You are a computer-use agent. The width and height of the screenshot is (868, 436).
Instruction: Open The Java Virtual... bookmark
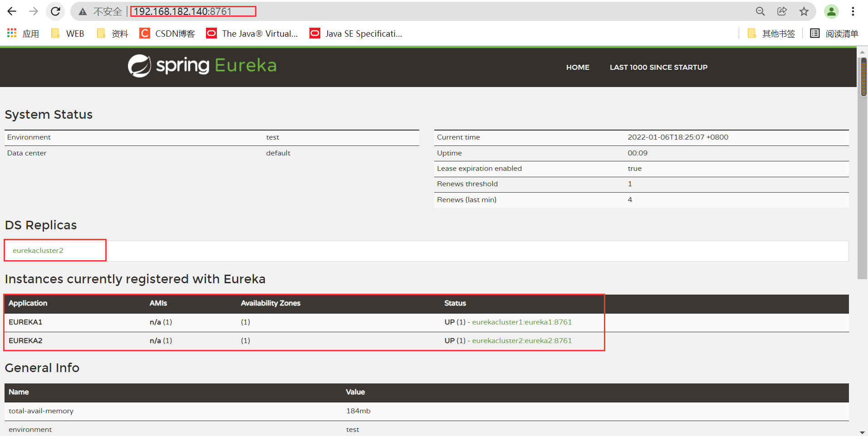coord(252,34)
